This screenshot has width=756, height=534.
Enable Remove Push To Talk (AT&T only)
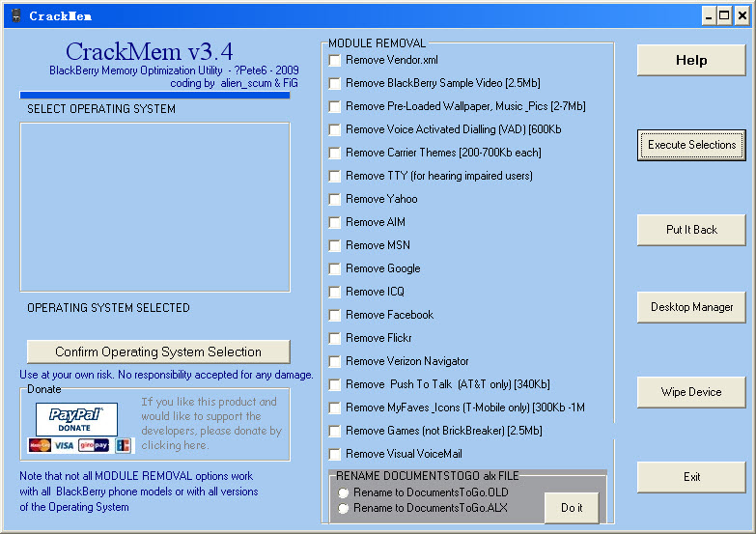coord(334,384)
